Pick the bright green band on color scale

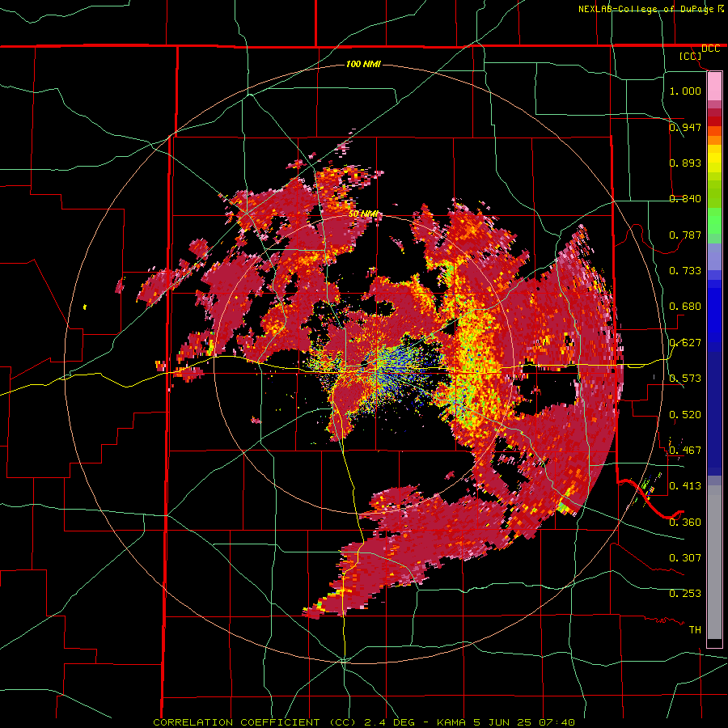[714, 221]
